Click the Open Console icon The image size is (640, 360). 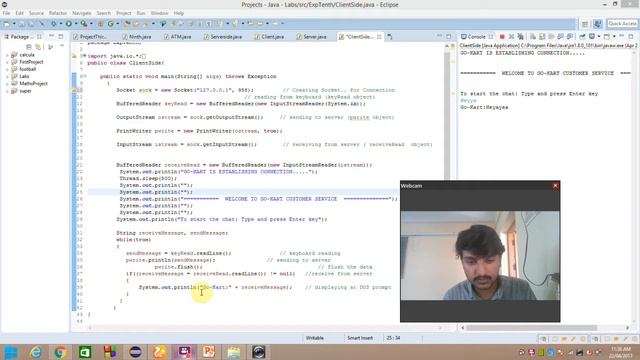click(x=607, y=37)
